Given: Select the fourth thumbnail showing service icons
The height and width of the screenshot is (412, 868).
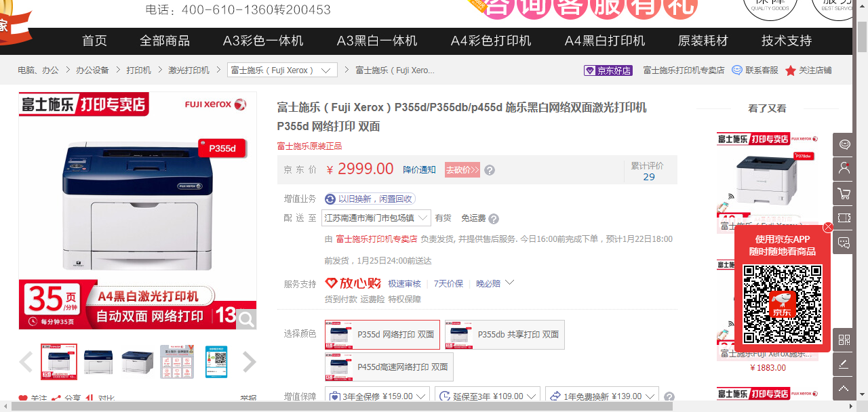Looking at the screenshot, I should pos(177,362).
